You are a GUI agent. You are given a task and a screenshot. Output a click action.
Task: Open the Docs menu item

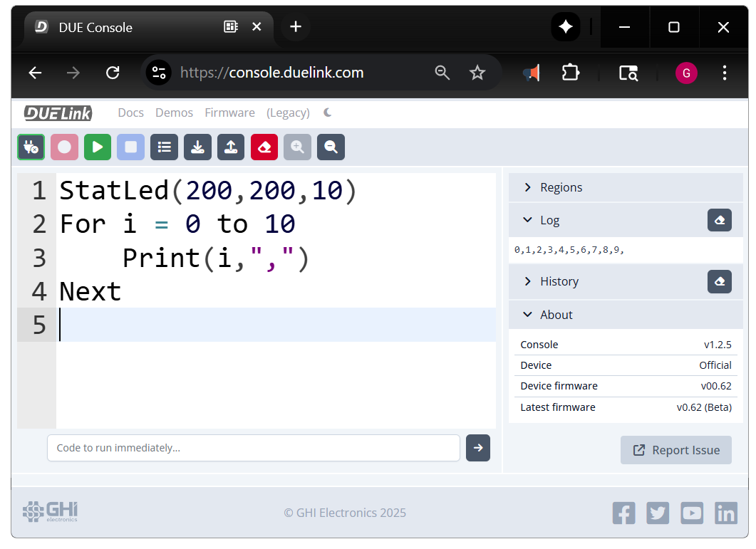(130, 113)
